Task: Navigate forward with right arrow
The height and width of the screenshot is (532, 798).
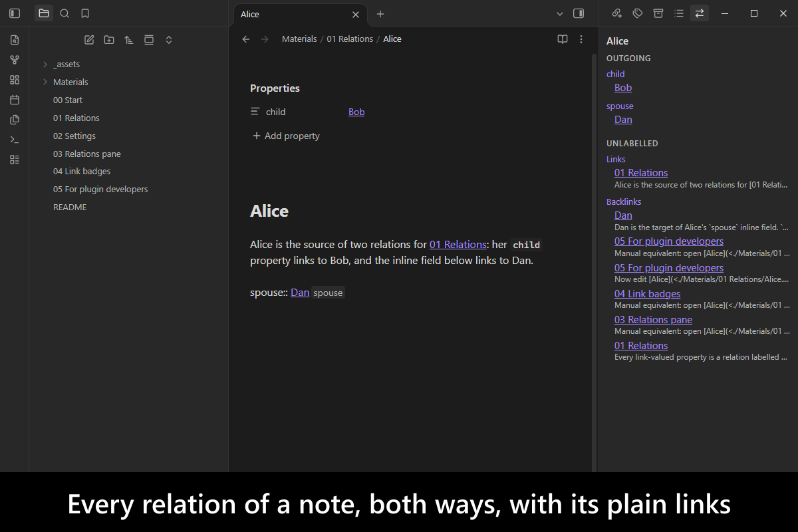Action: 265,39
